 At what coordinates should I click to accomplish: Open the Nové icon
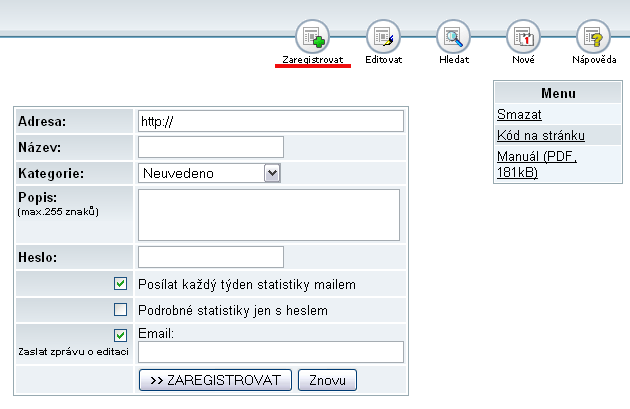(x=523, y=37)
